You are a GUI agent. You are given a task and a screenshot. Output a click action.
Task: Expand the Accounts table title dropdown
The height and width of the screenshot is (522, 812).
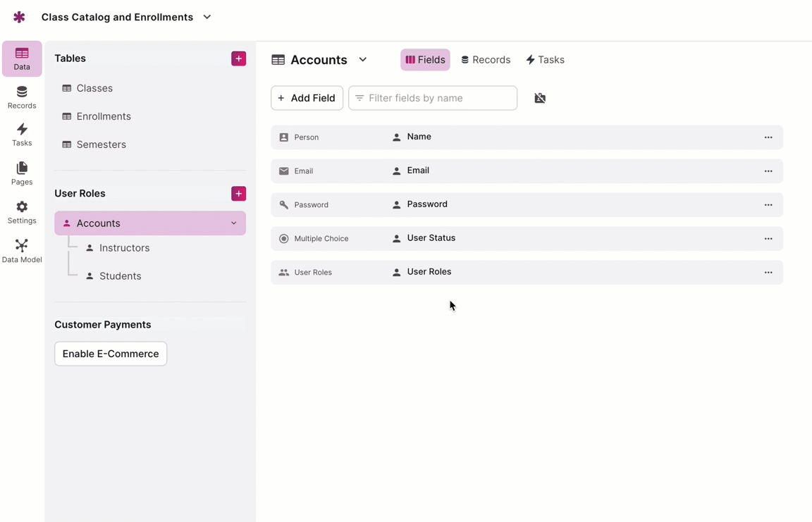(x=363, y=60)
